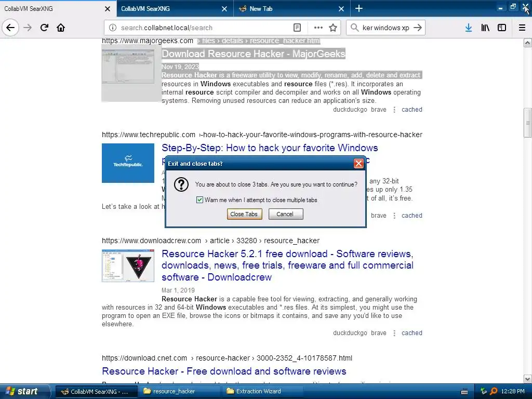Show site information icon in address bar
The width and height of the screenshot is (532, 399).
pyautogui.click(x=113, y=28)
